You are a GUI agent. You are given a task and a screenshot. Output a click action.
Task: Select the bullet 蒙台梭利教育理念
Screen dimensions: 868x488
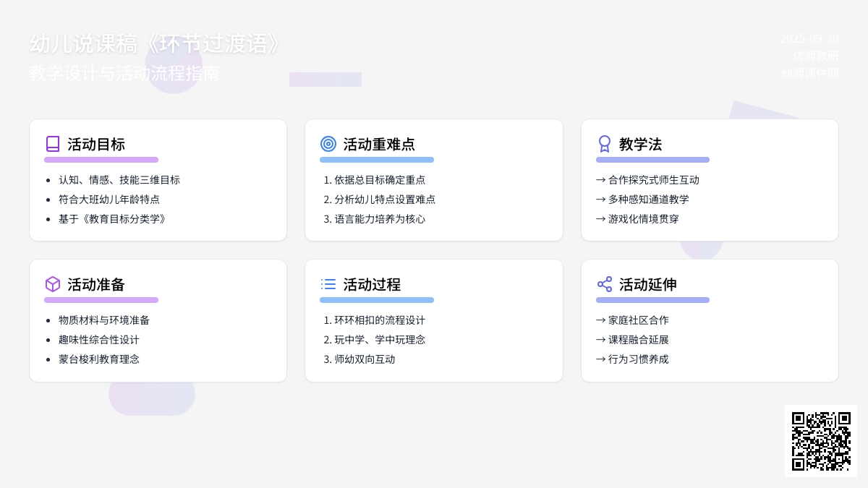click(99, 359)
